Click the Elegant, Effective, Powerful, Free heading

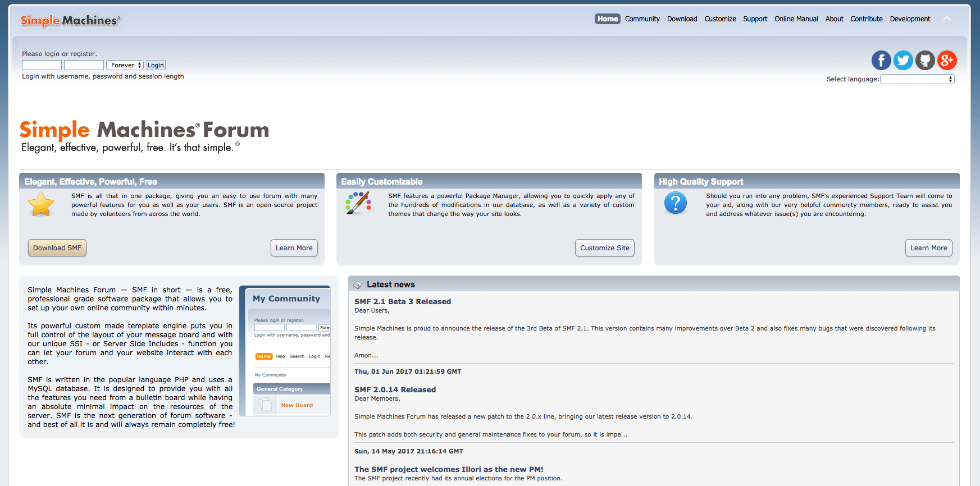coord(90,182)
